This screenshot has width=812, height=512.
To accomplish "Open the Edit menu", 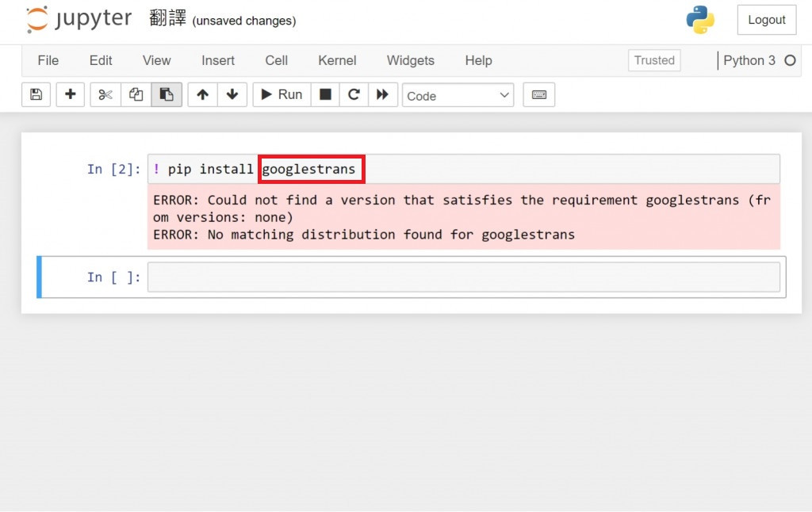I will click(x=101, y=60).
